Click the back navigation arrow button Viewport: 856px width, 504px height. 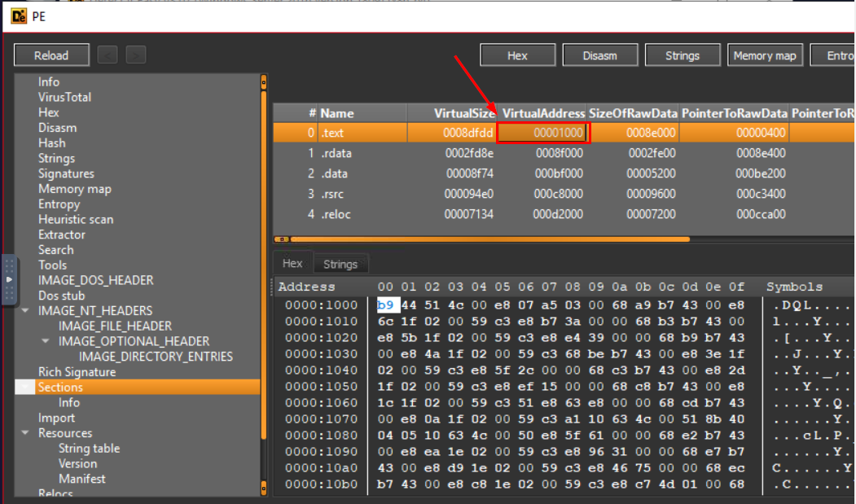108,55
